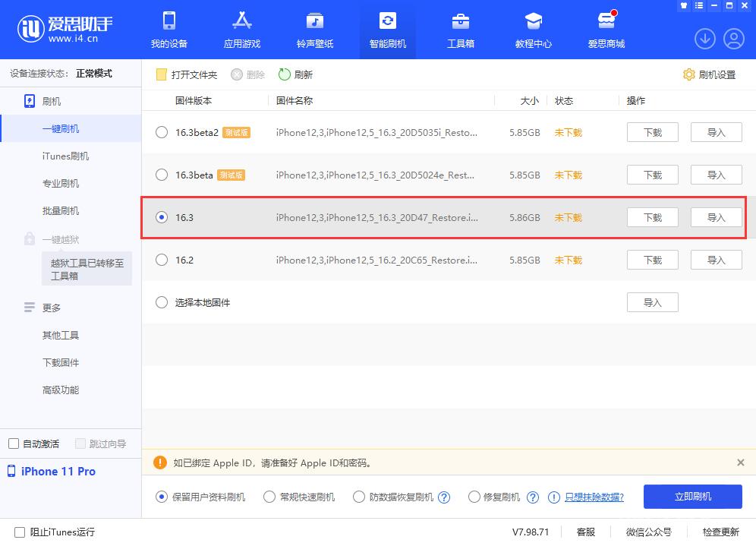Open the 工具箱 toolbox section
Screen dimensions: 756x543
[x=460, y=29]
